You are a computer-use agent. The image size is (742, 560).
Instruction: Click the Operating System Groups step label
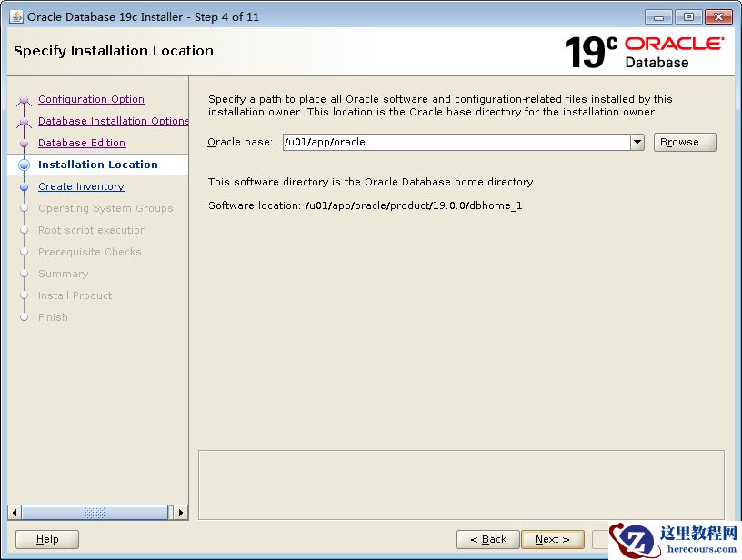click(x=105, y=208)
